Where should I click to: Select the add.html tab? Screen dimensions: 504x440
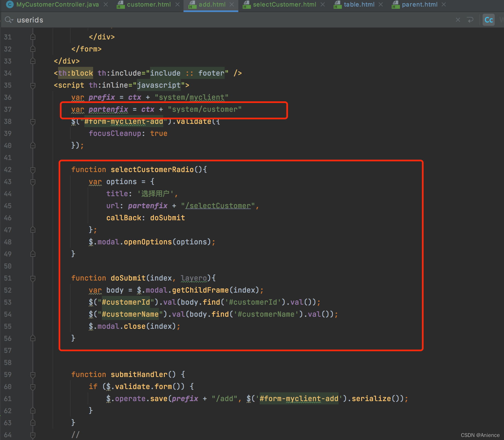(x=212, y=4)
